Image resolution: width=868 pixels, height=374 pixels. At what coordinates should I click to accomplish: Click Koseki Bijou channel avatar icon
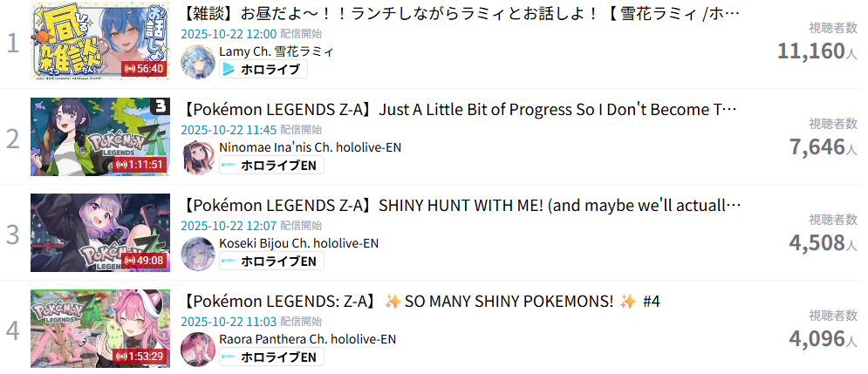coord(198,254)
